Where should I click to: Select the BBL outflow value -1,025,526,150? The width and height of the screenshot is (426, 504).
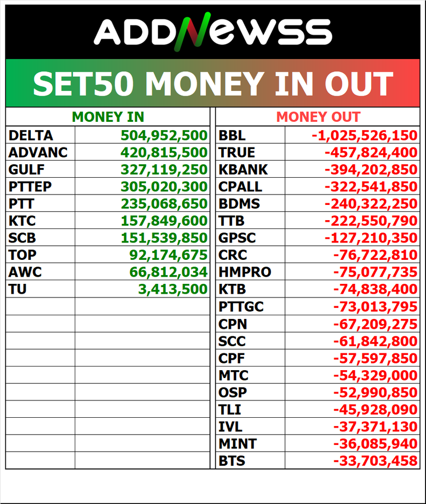pos(364,136)
